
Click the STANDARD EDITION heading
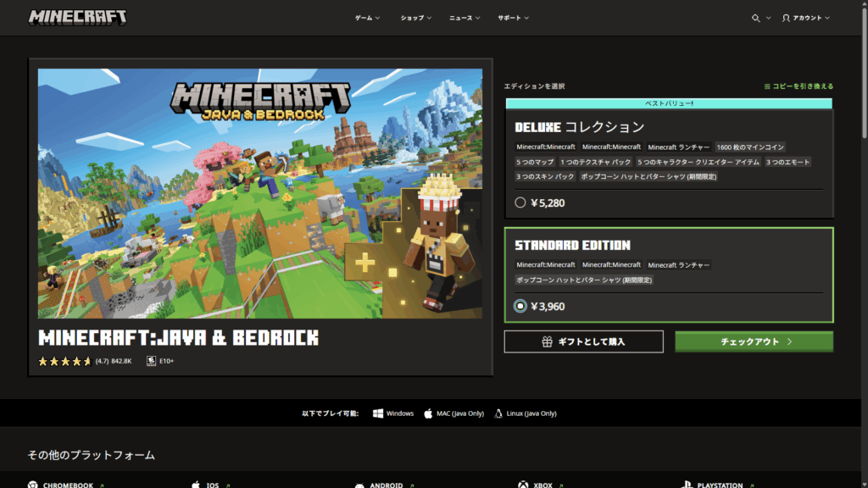coord(572,245)
